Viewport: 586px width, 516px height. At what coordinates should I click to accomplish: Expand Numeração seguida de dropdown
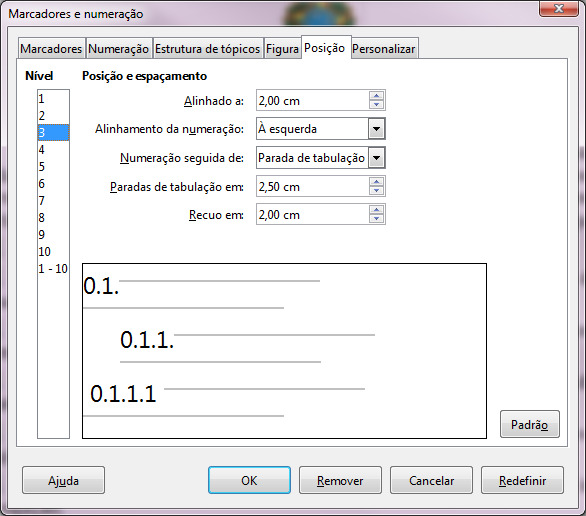pos(376,158)
